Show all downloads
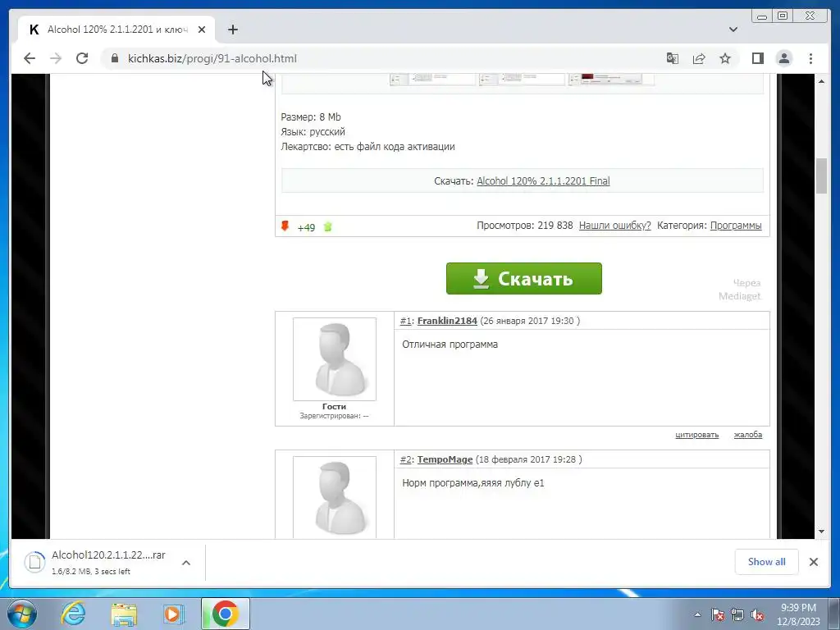The height and width of the screenshot is (630, 840). click(x=767, y=561)
